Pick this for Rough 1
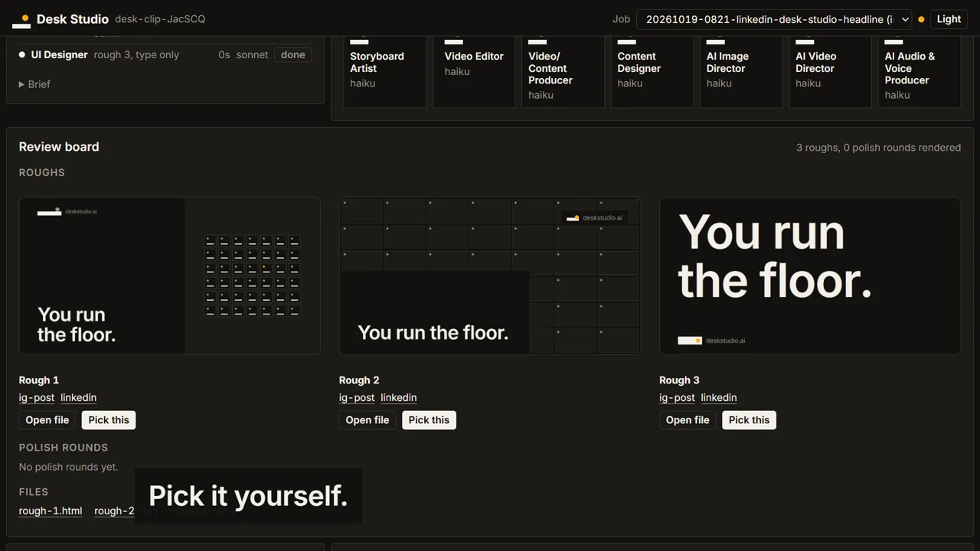The width and height of the screenshot is (980, 551). (x=109, y=420)
